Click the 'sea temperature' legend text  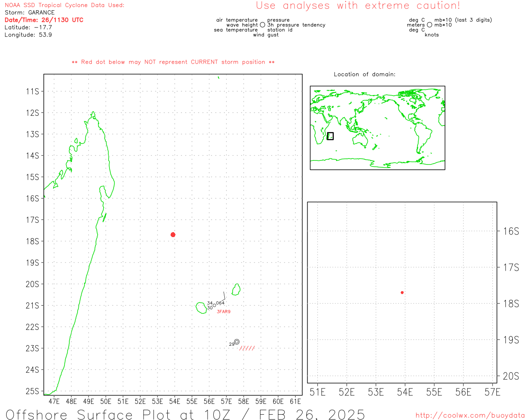236,30
